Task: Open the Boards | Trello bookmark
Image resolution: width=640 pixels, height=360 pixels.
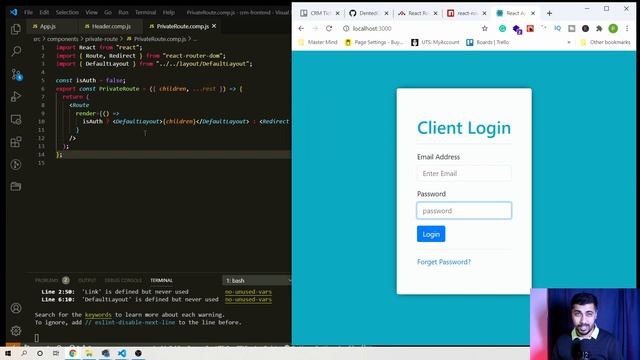Action: (488, 42)
